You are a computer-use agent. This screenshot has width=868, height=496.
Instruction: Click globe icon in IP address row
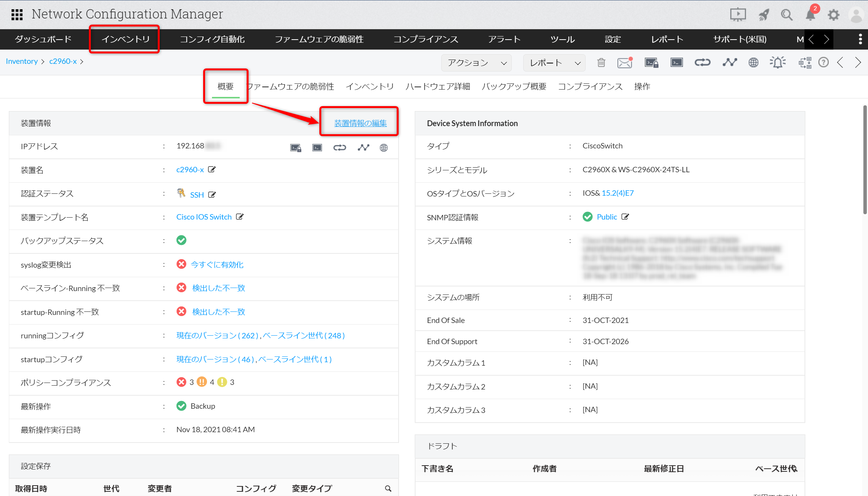[384, 148]
